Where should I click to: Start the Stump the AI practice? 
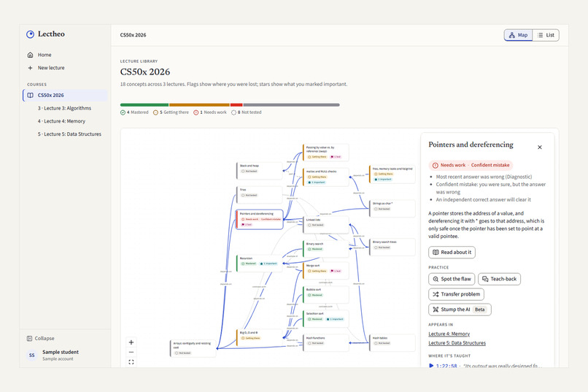point(460,310)
